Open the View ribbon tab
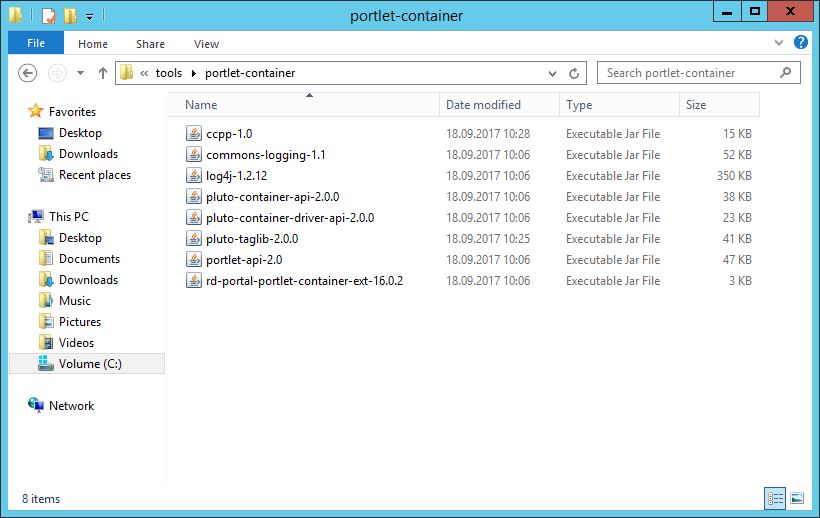Viewport: 820px width, 518px height. coord(206,44)
